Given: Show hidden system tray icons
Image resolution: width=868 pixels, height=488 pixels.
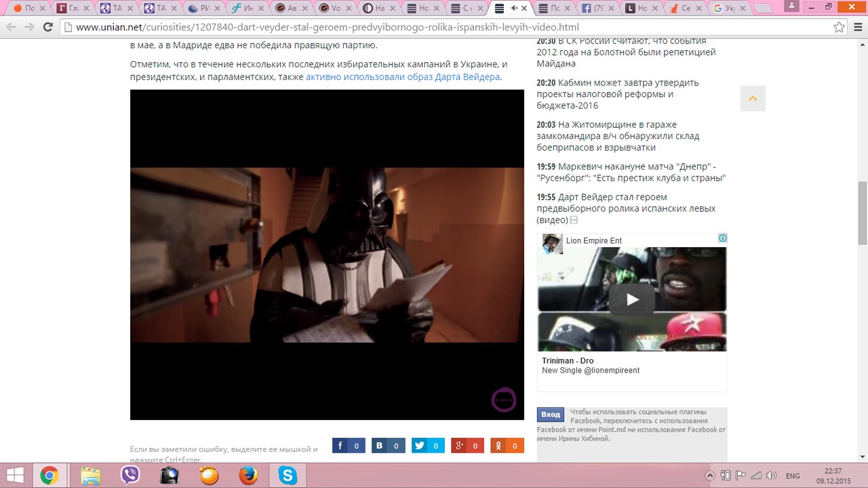Looking at the screenshot, I should point(710,476).
